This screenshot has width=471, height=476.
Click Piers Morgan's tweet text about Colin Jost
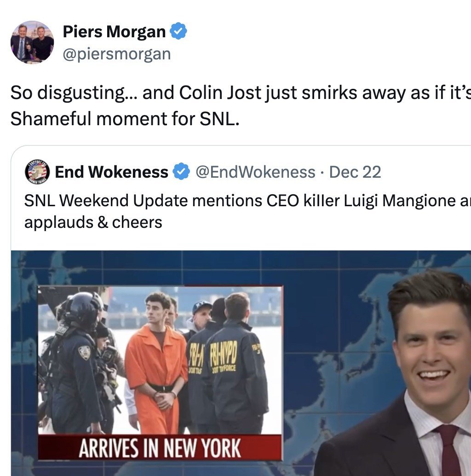pos(241,93)
